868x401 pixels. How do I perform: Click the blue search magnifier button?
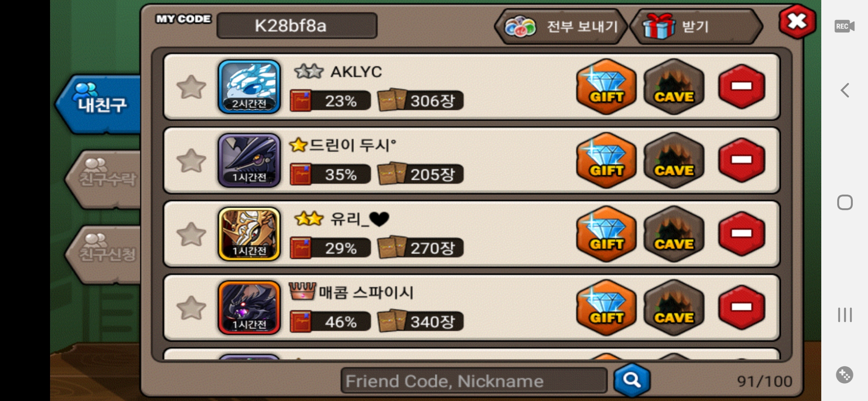pos(632,380)
